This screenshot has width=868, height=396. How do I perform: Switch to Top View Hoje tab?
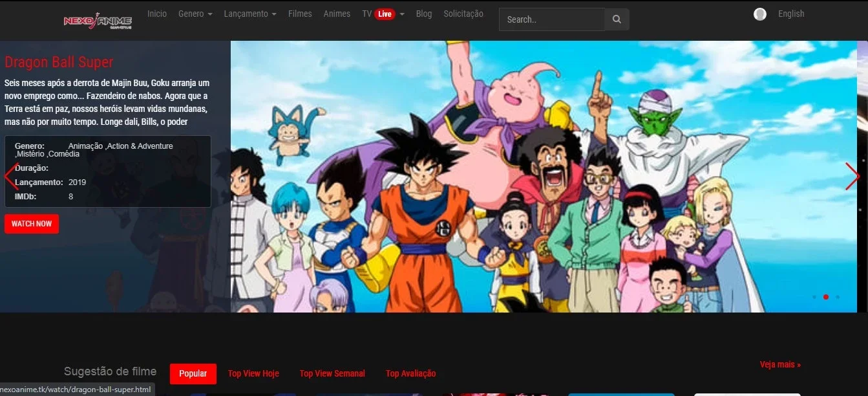253,373
